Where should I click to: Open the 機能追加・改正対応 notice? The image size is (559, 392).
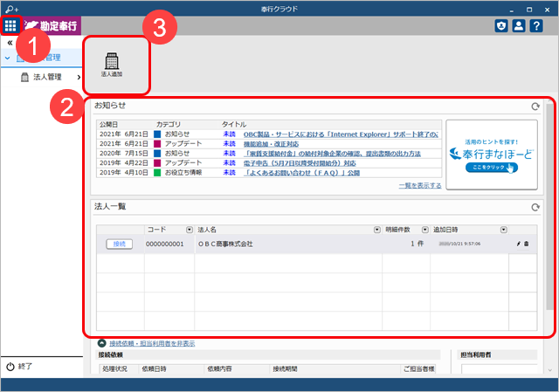pos(271,144)
